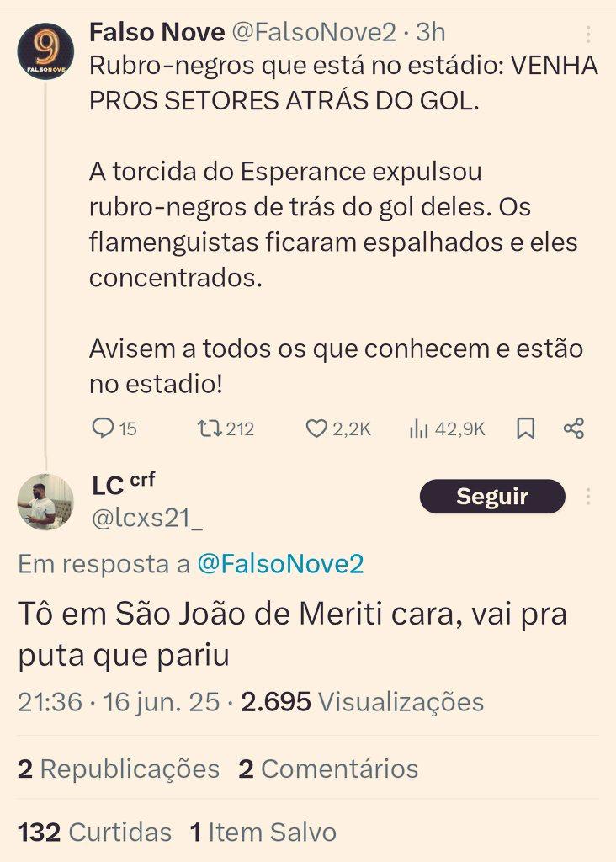Open the @FalsoNove2 handle in the tweet header
Screen dimensions: 616x862
(314, 33)
